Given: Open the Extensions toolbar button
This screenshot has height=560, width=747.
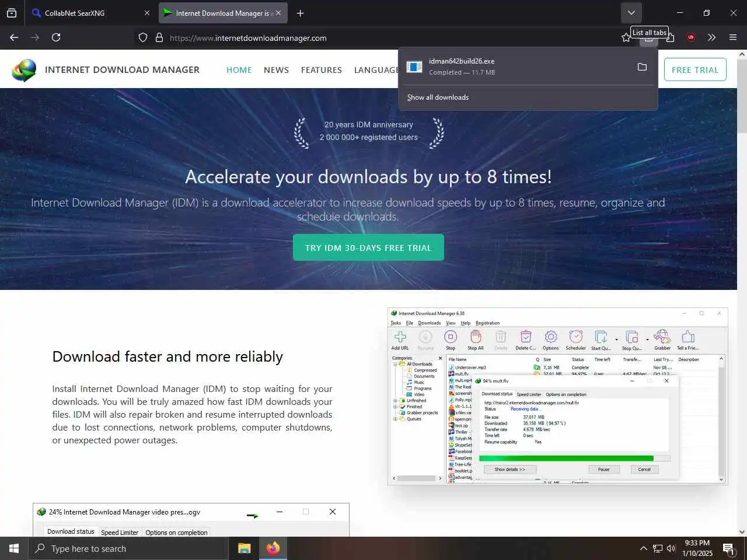Looking at the screenshot, I should (x=670, y=38).
